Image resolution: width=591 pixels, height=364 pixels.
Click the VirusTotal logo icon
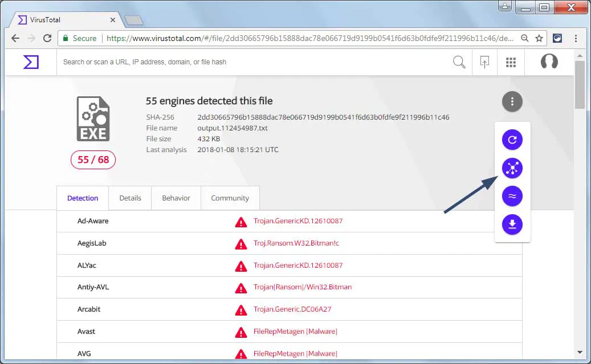[x=30, y=62]
